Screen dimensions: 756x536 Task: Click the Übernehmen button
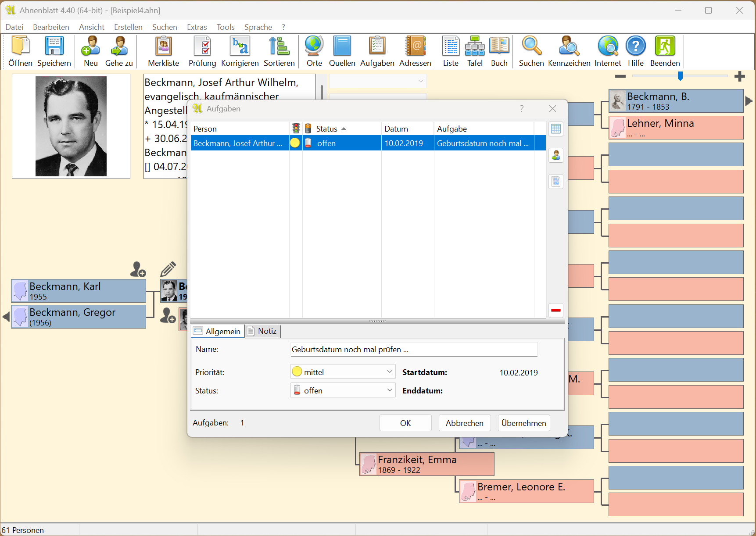[x=523, y=423]
